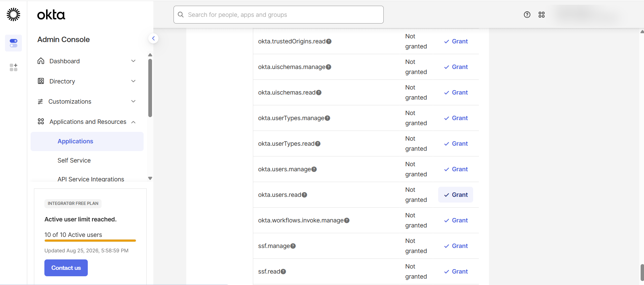This screenshot has height=285, width=644.
Task: Grant the ssf.manage scope
Action: [456, 246]
